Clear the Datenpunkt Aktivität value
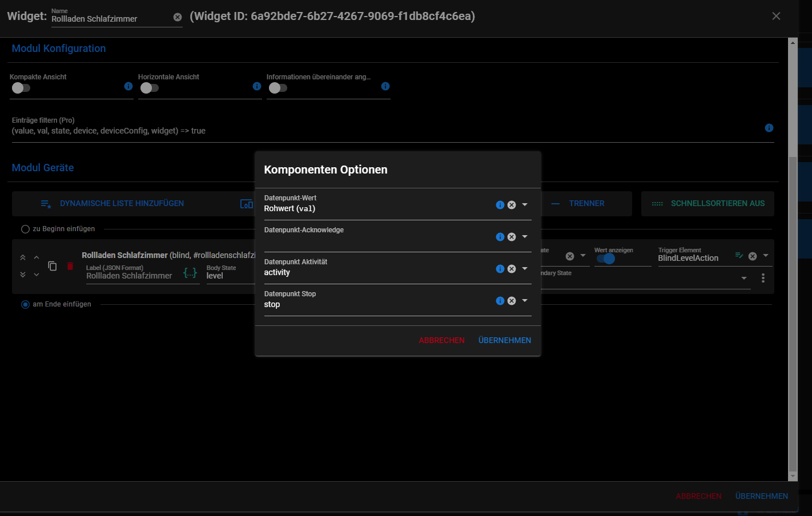Image resolution: width=812 pixels, height=516 pixels. [512, 269]
